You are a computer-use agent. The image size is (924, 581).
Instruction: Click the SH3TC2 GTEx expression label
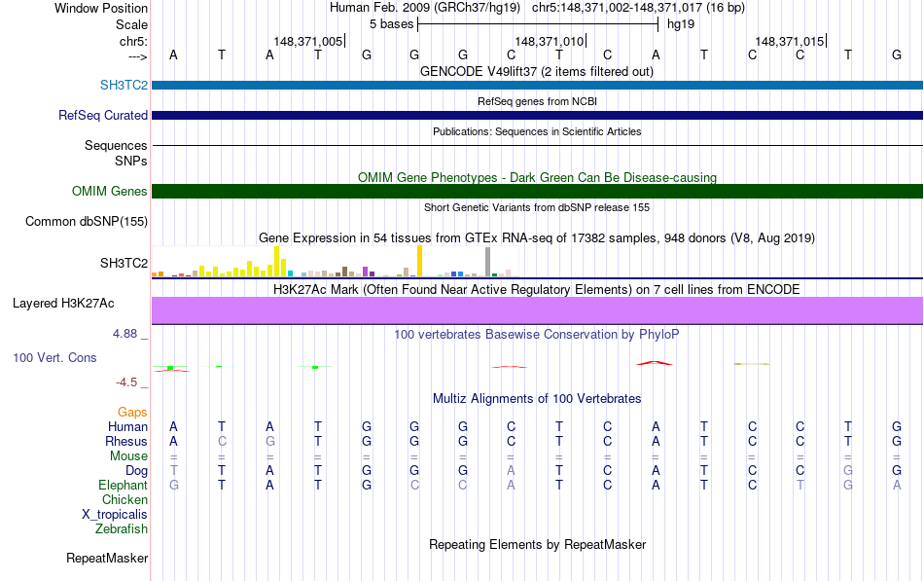(124, 263)
